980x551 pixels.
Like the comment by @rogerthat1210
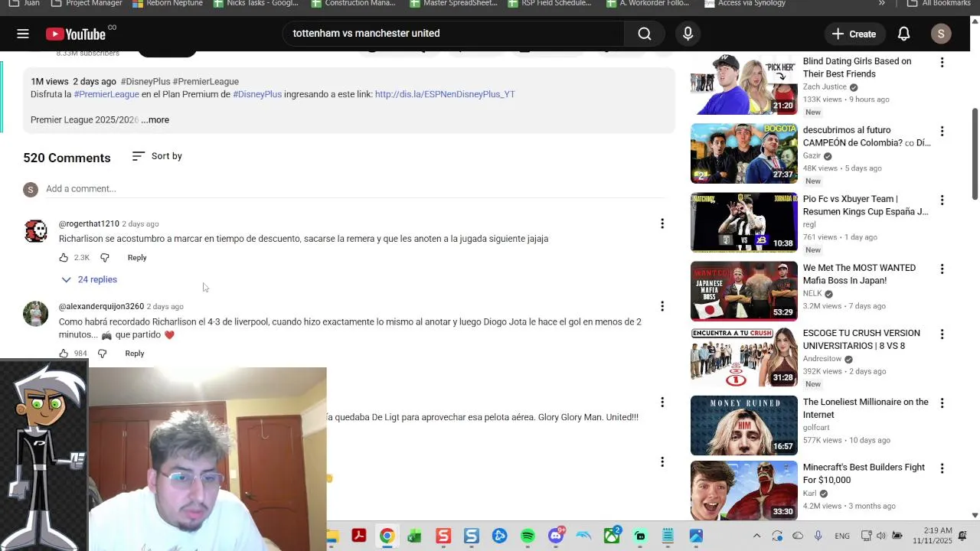click(x=64, y=258)
